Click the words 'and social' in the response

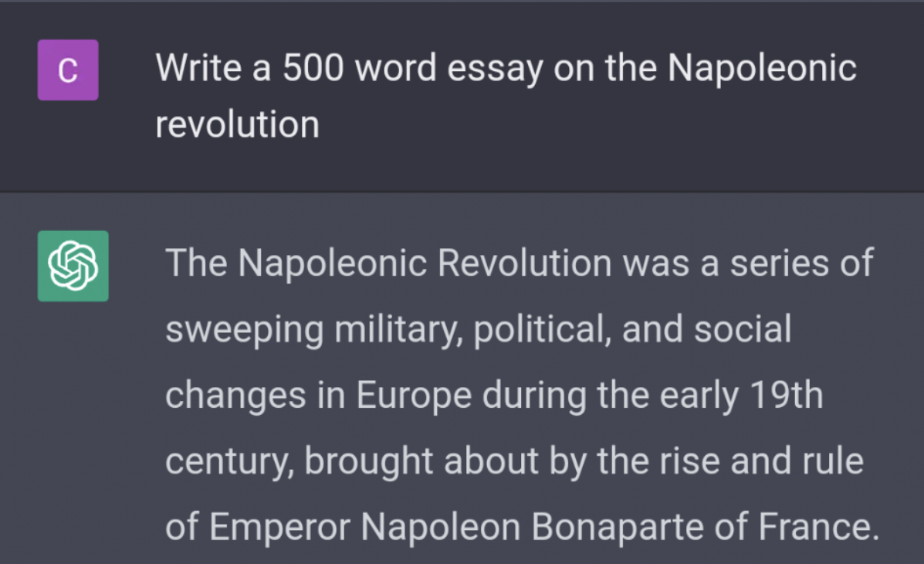coord(706,329)
